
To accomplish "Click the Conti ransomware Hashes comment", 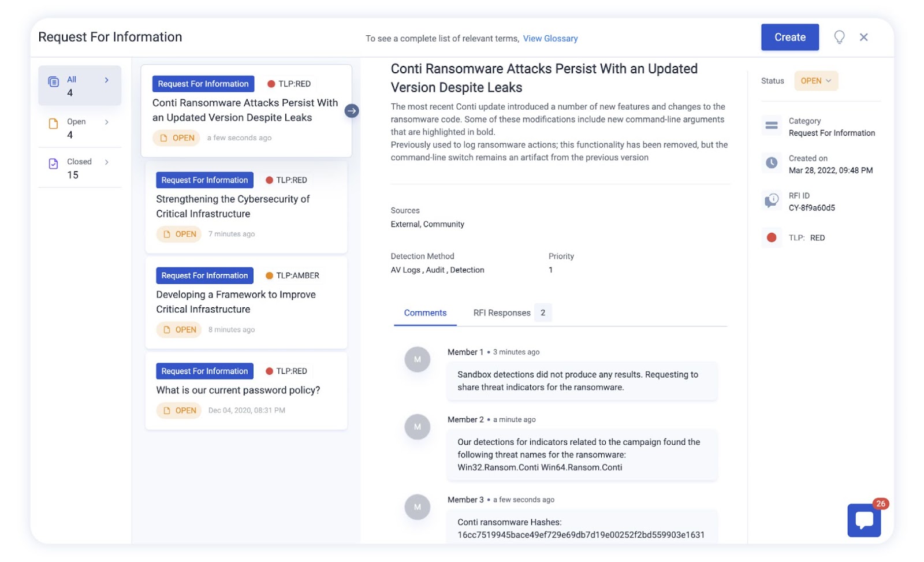I will [582, 526].
